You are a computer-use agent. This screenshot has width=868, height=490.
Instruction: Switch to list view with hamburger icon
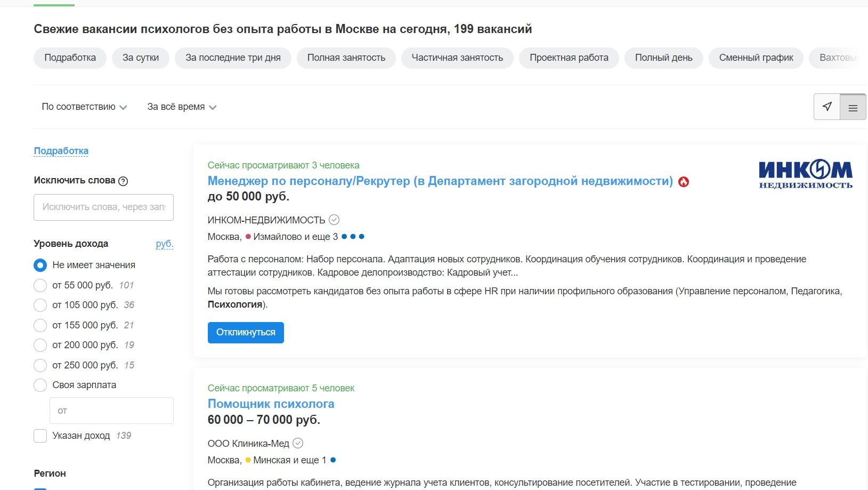853,107
